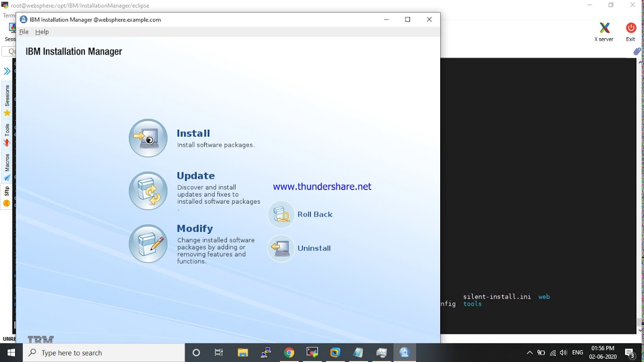This screenshot has height=362, width=644.
Task: Click the battery status tray icon
Action: point(541,353)
